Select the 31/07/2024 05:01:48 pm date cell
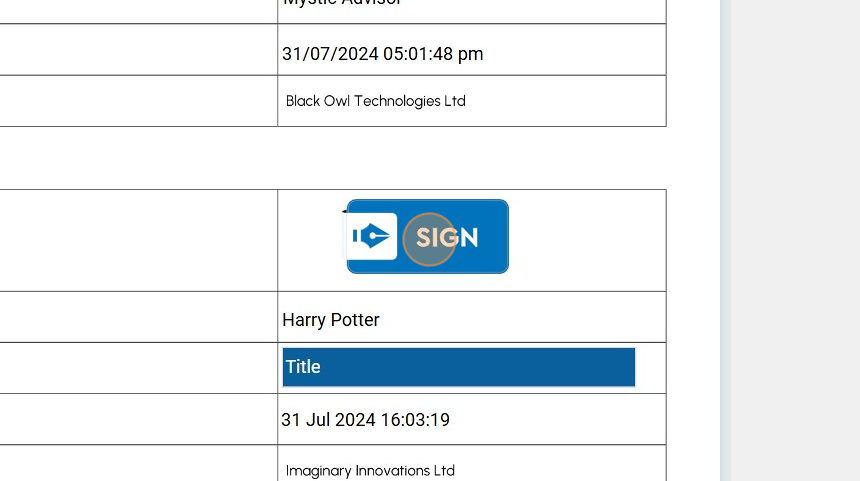The width and height of the screenshot is (860, 481). 382,54
